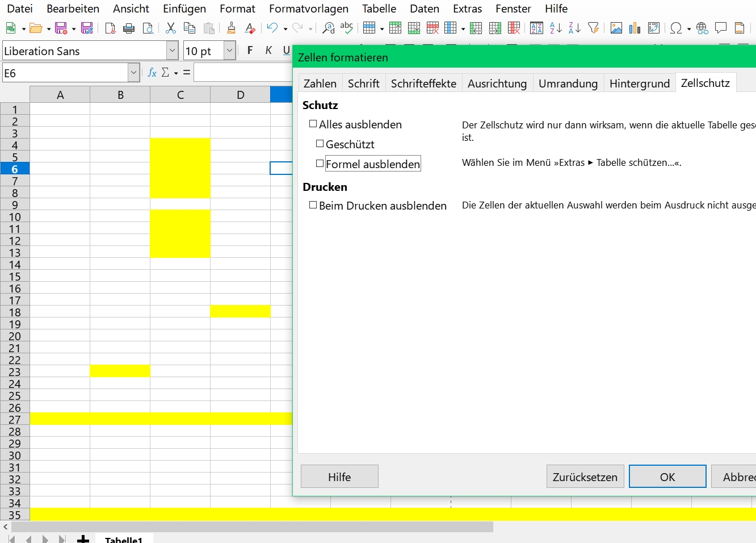Screen dimensions: 756x543
Task: Toggle bold (F) formatting
Action: coord(250,51)
